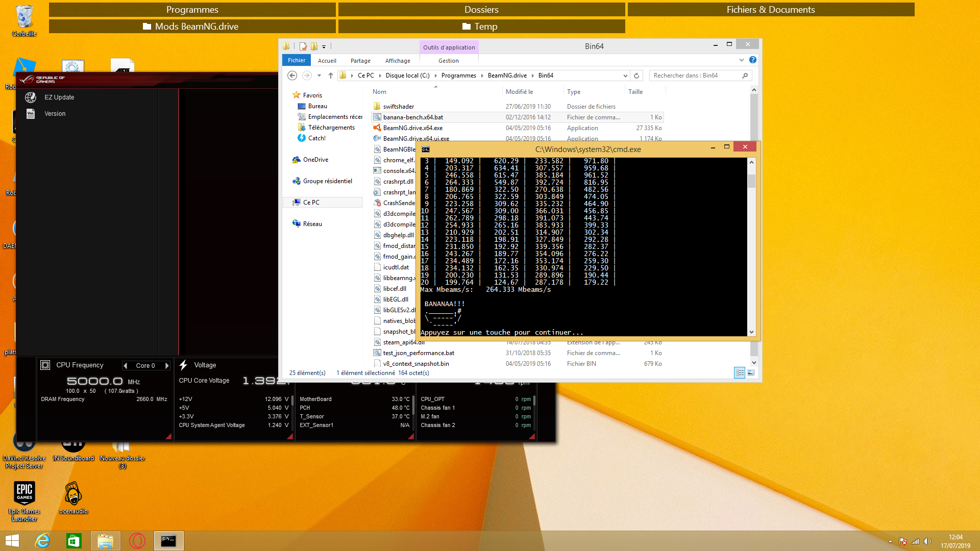This screenshot has width=980, height=551.
Task: Select BeamNG.drive.x64.exe file
Action: coord(412,128)
